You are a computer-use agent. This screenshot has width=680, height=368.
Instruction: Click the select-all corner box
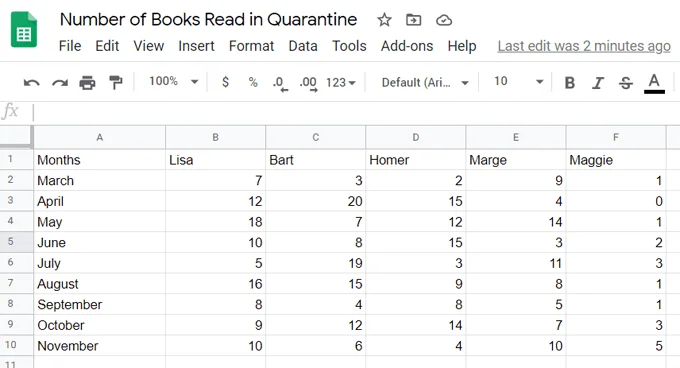(x=16, y=137)
